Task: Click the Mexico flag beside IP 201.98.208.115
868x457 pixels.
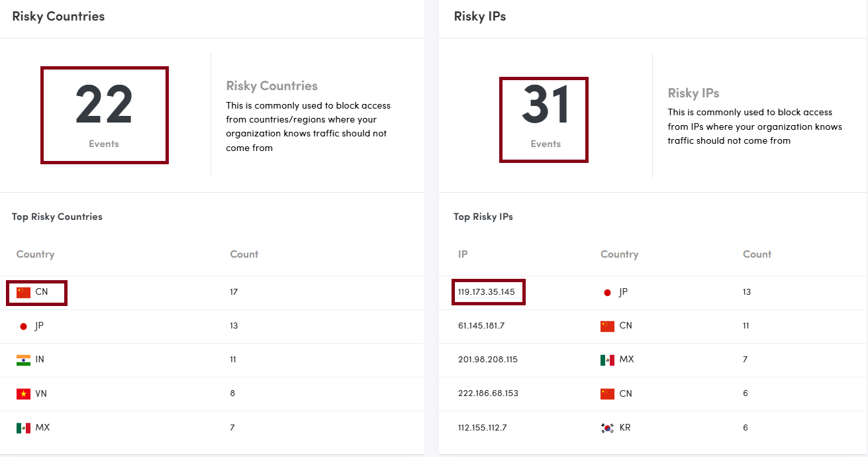Action: 608,360
